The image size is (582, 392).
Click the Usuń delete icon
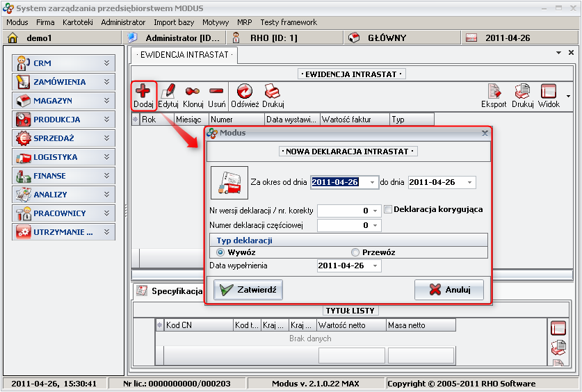[216, 91]
